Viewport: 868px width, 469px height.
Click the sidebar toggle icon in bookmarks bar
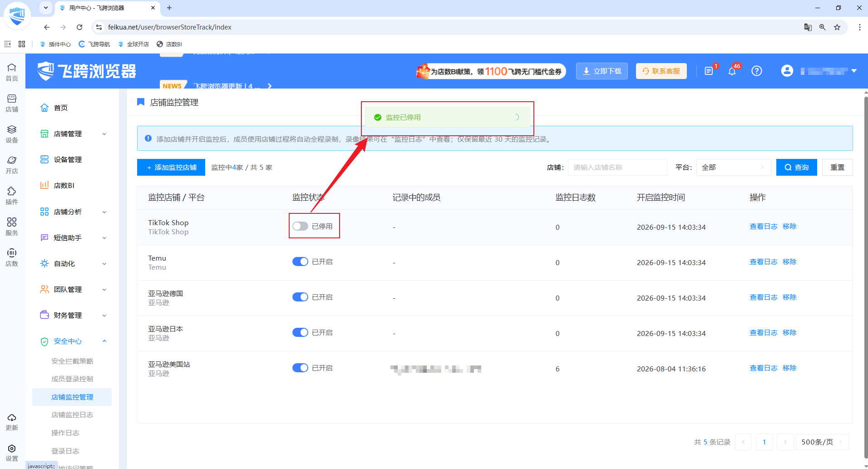click(x=7, y=44)
